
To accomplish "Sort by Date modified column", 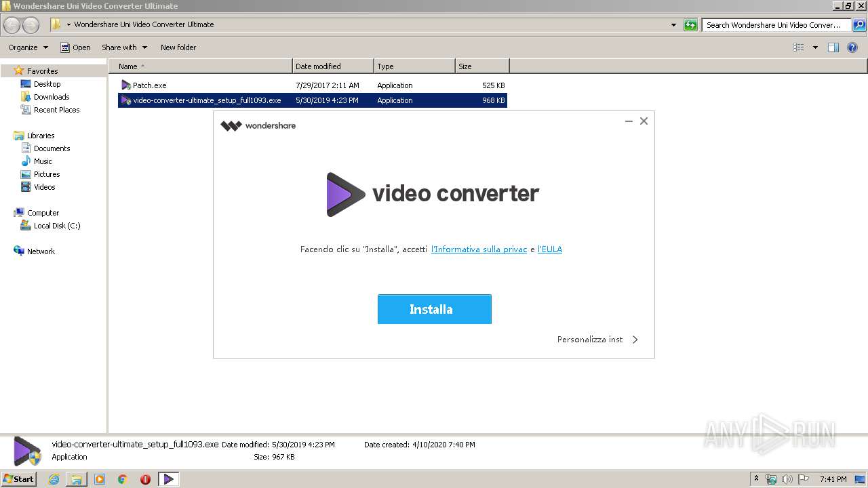I will [333, 66].
